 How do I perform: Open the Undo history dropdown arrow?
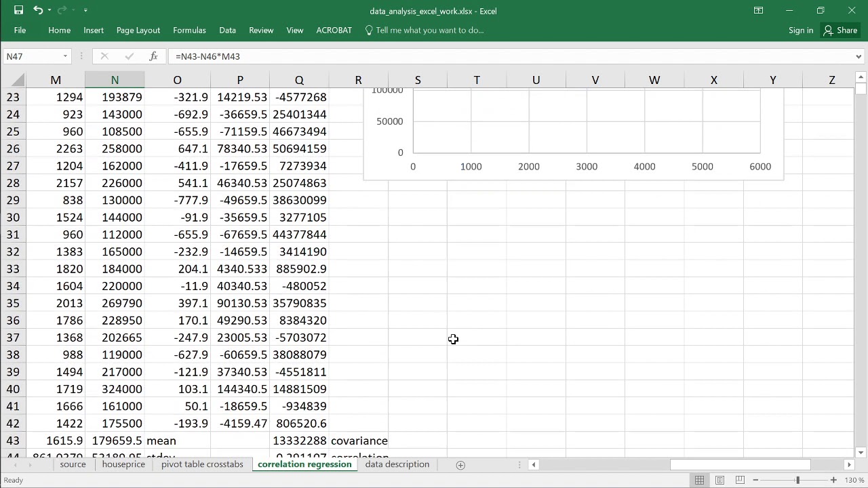(50, 11)
